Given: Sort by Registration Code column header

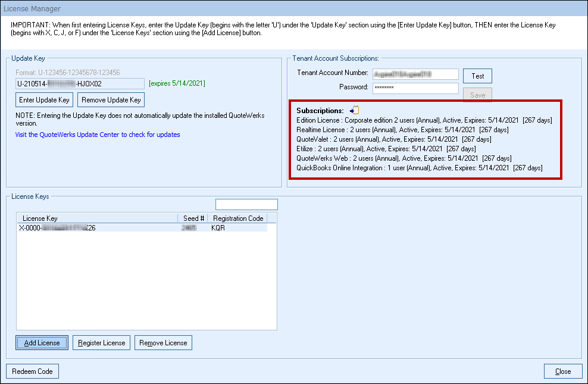Looking at the screenshot, I should tap(237, 218).
